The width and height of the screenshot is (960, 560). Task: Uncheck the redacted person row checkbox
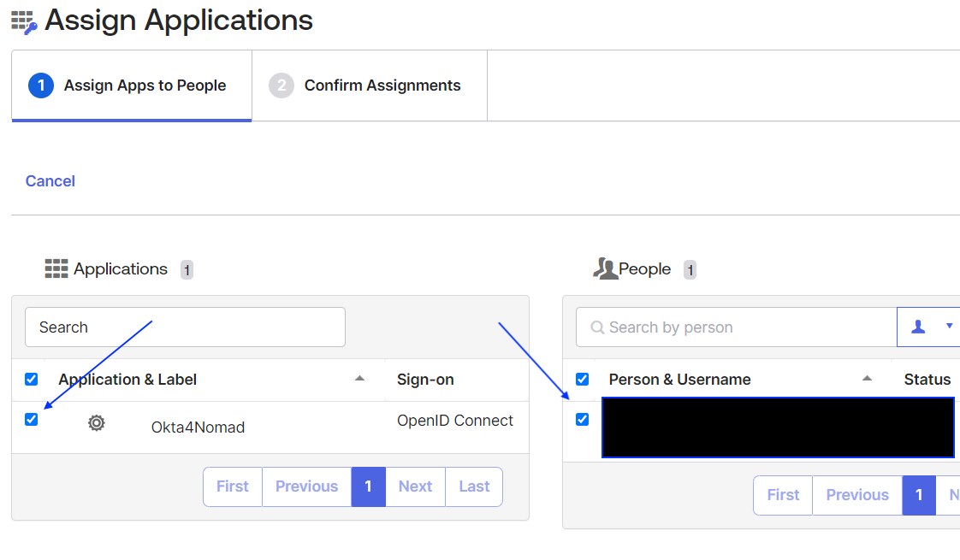coord(583,419)
